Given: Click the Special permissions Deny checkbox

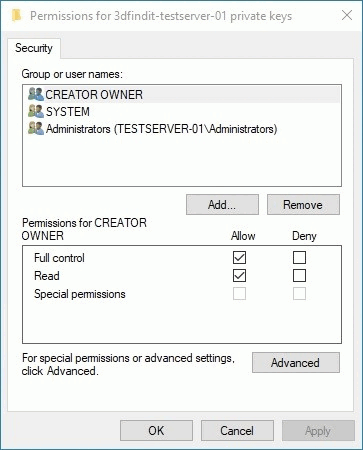Looking at the screenshot, I should [299, 294].
